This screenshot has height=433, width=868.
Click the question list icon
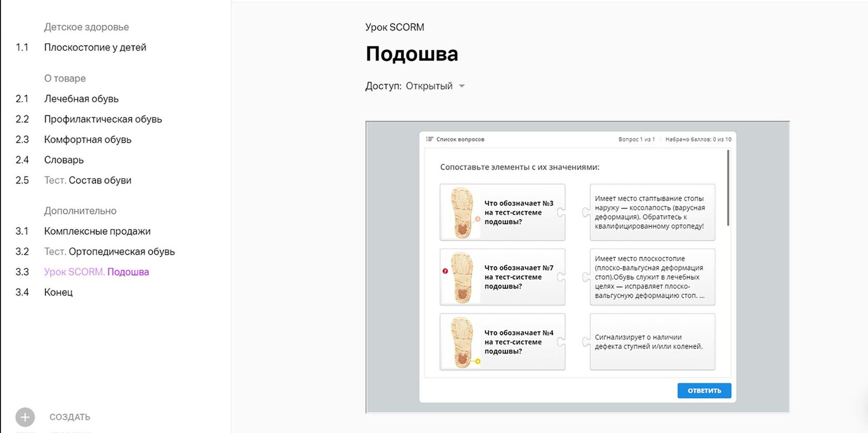[x=429, y=139]
